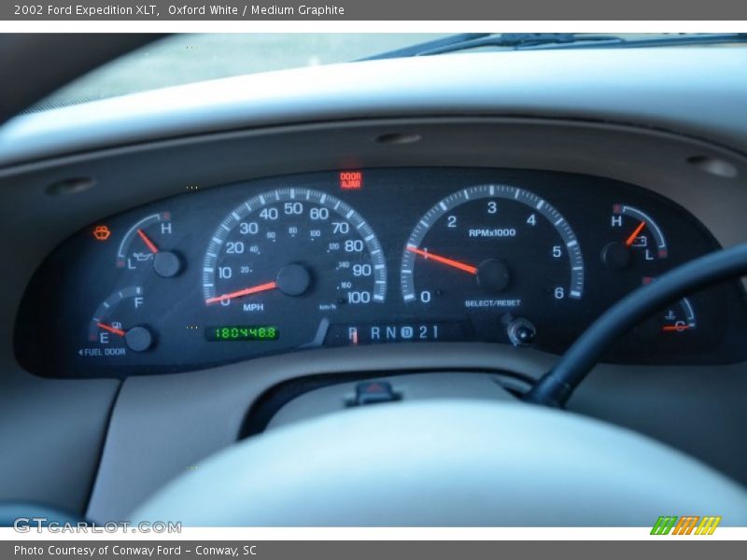The image size is (747, 560).
Task: Click the E label on fuel gauge
Action: click(104, 339)
